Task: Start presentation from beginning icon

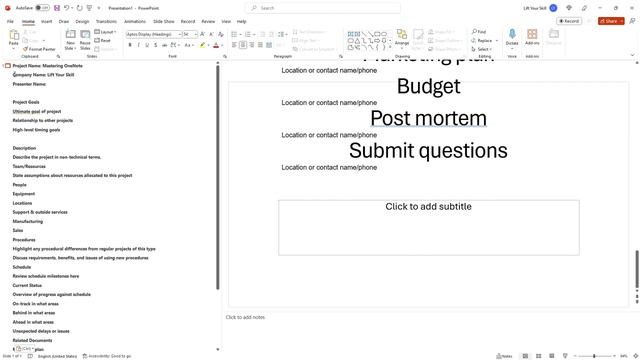Action: [89, 8]
